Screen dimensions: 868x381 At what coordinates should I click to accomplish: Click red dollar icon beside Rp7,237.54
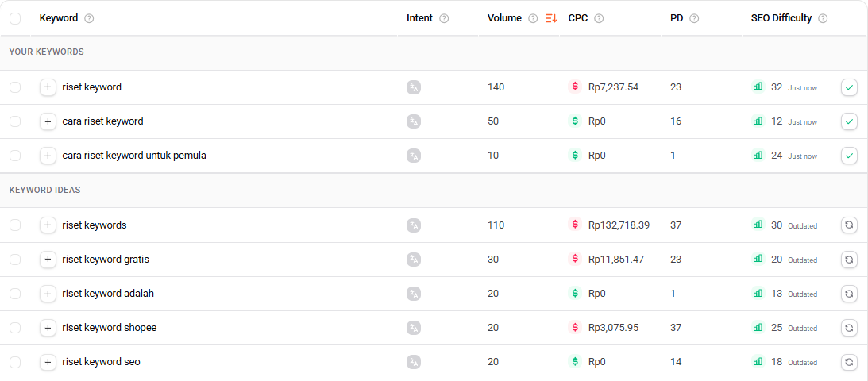[575, 87]
